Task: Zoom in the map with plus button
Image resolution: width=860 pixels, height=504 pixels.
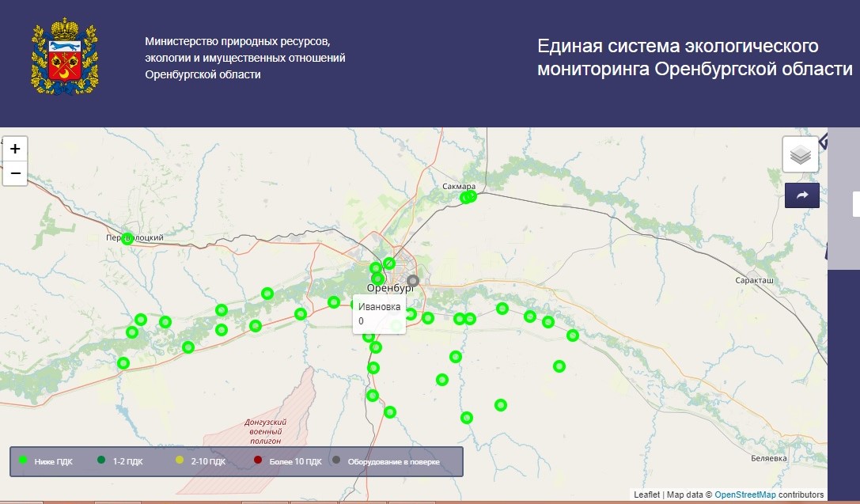Action: pos(15,149)
